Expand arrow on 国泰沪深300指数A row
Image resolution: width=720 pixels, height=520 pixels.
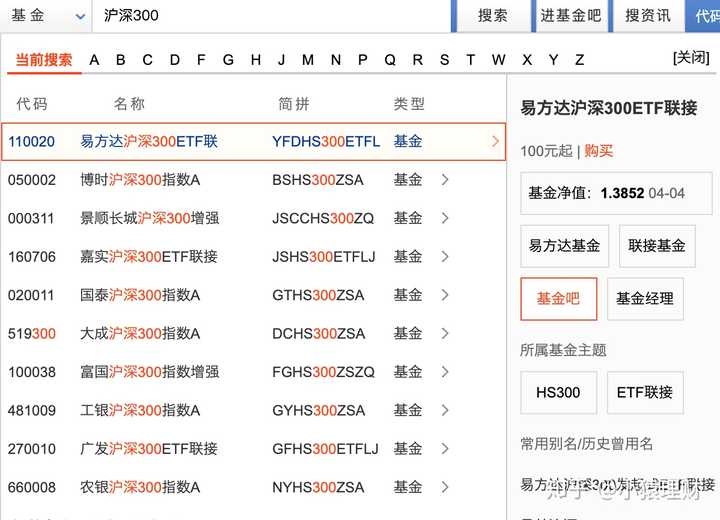444,295
